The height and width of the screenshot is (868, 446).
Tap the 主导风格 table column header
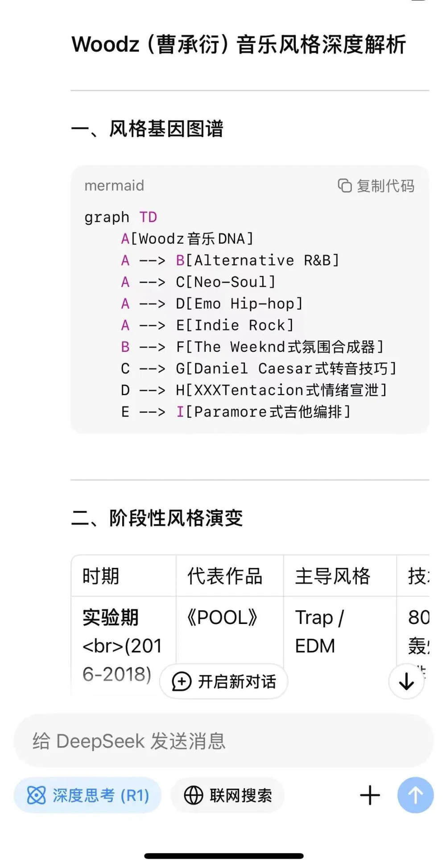click(333, 576)
